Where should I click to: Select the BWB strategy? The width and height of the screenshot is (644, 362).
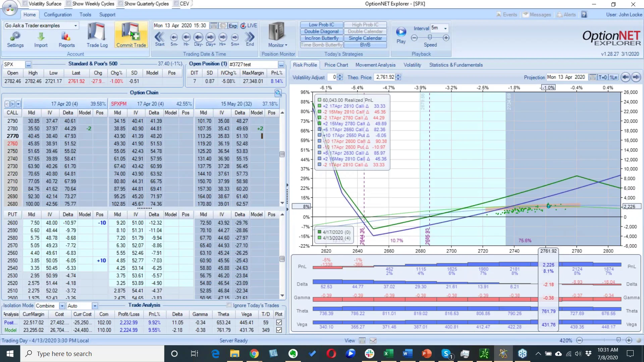coord(365,45)
